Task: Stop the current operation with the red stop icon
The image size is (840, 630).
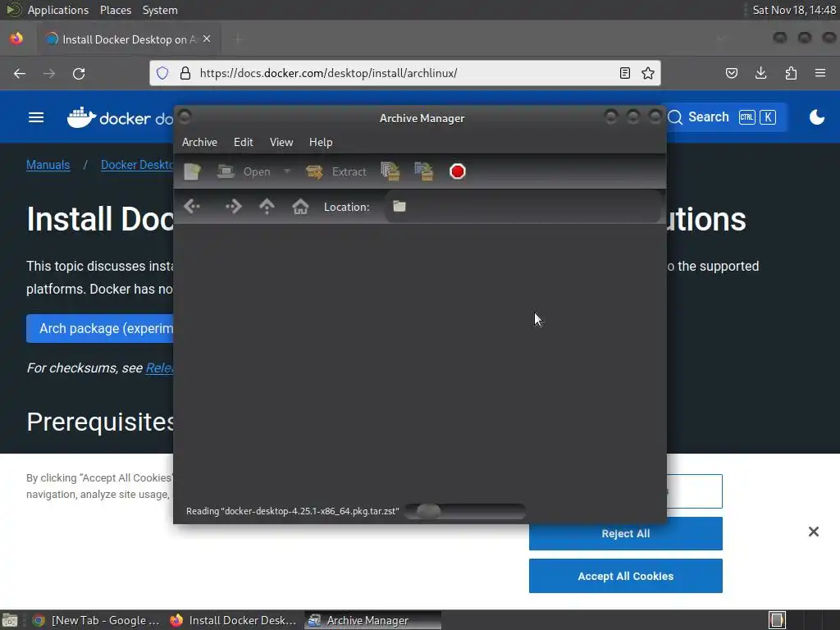Action: click(x=458, y=171)
